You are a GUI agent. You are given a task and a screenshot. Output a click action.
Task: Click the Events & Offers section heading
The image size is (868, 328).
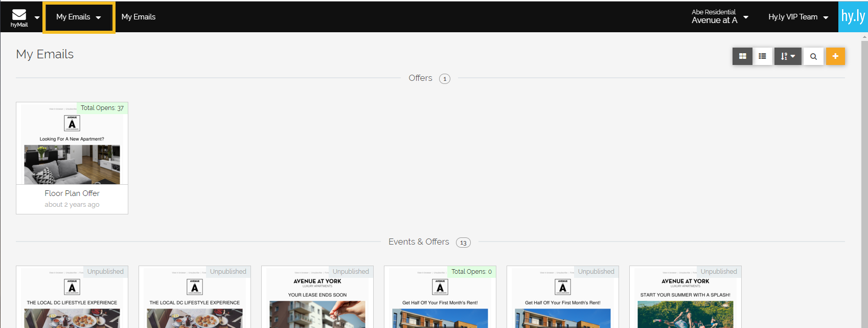coord(419,242)
